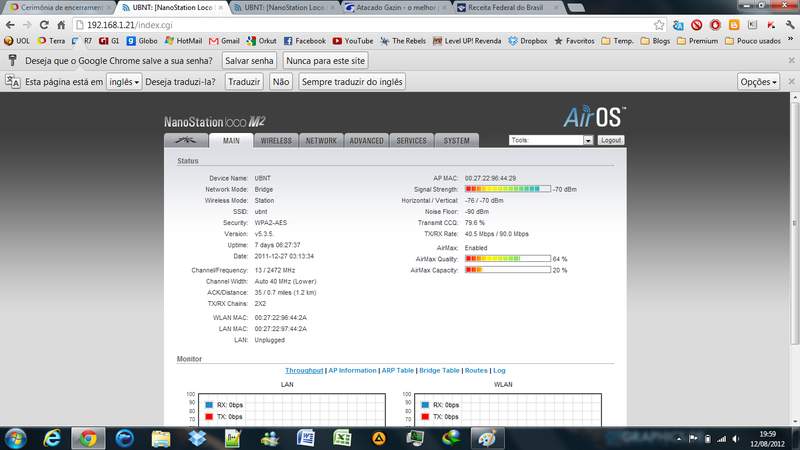Open the Throughput monitor link
Screen dimensions: 800x450
pos(304,370)
